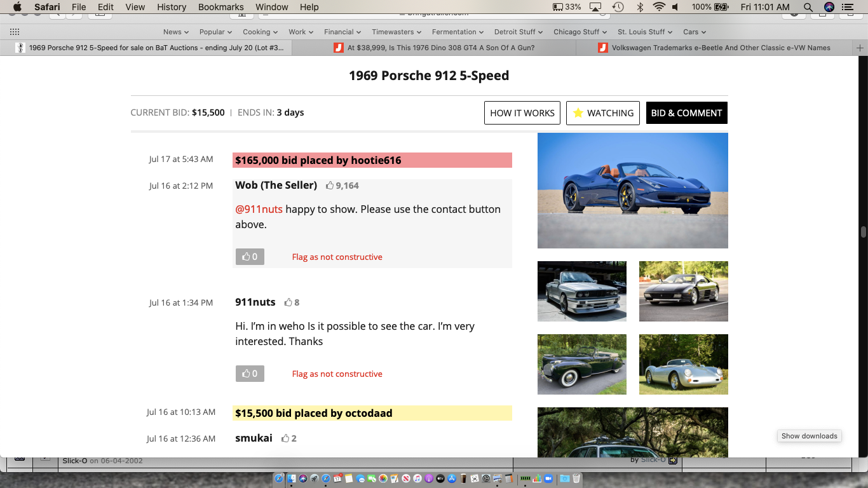
Task: Click the 100% battery status icon
Action: point(710,7)
